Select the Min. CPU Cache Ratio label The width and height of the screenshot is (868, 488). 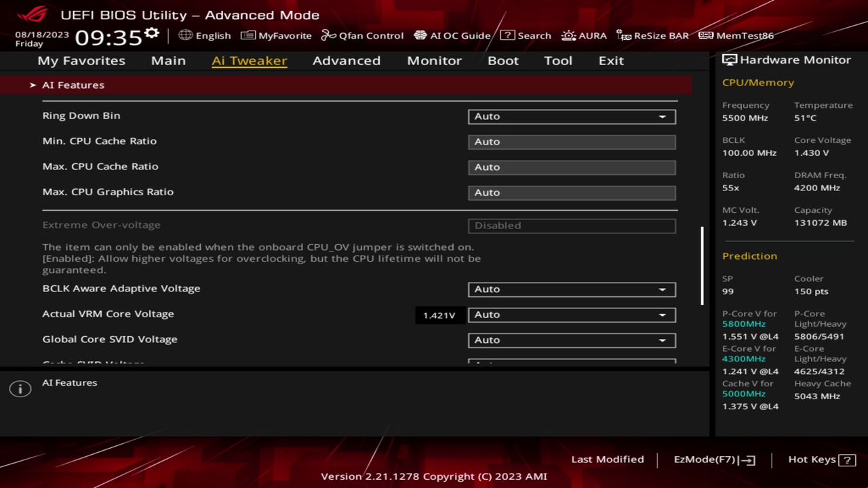(99, 141)
